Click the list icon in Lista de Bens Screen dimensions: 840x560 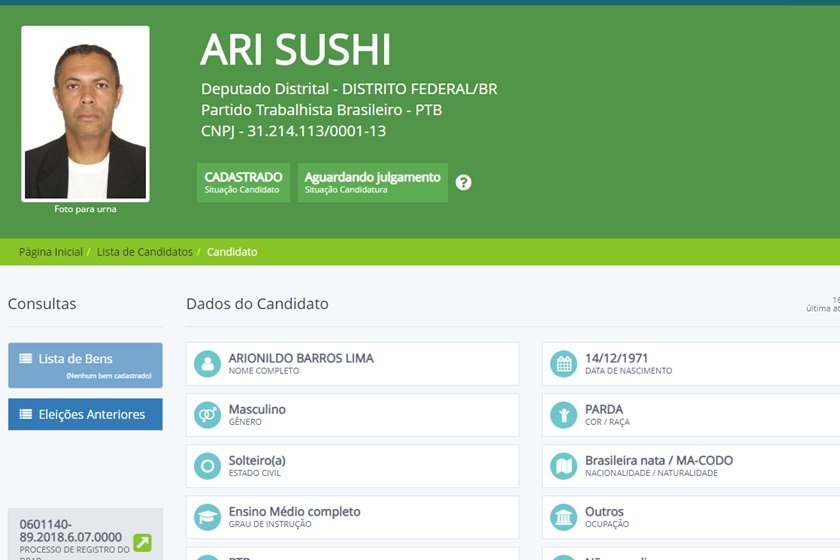26,359
